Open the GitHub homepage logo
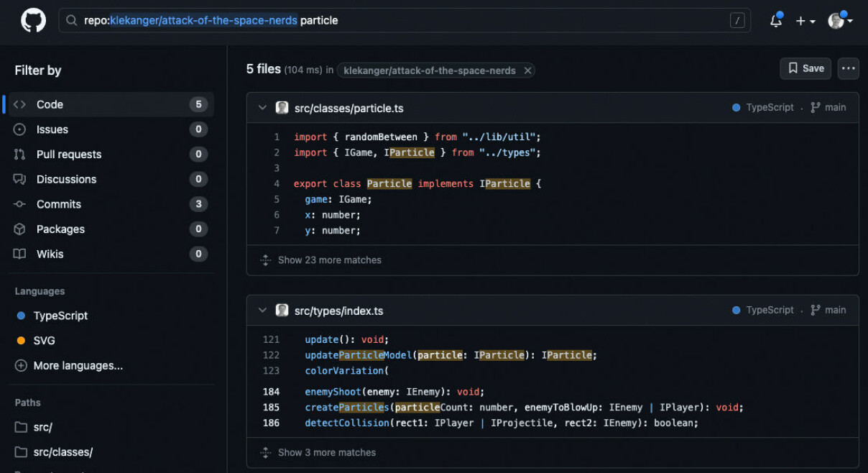This screenshot has height=473, width=868. 33,20
